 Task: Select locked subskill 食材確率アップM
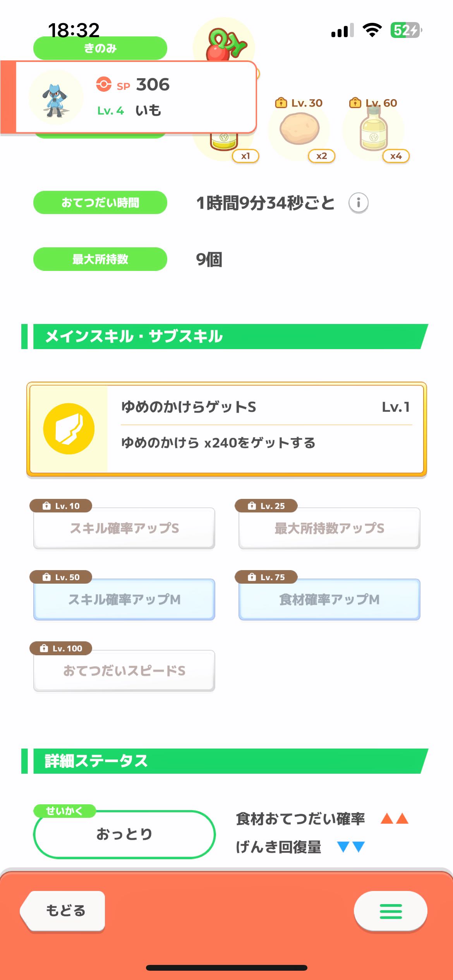pos(329,599)
